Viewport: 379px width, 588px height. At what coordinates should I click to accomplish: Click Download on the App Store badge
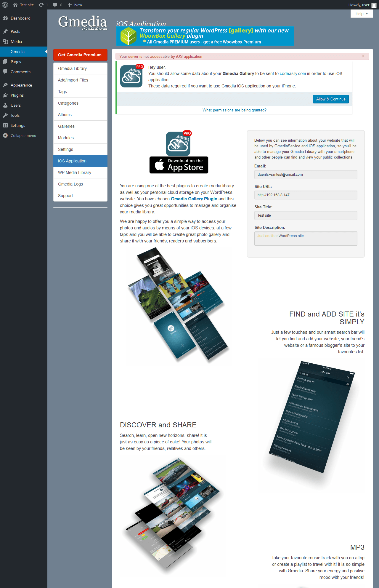(x=179, y=165)
